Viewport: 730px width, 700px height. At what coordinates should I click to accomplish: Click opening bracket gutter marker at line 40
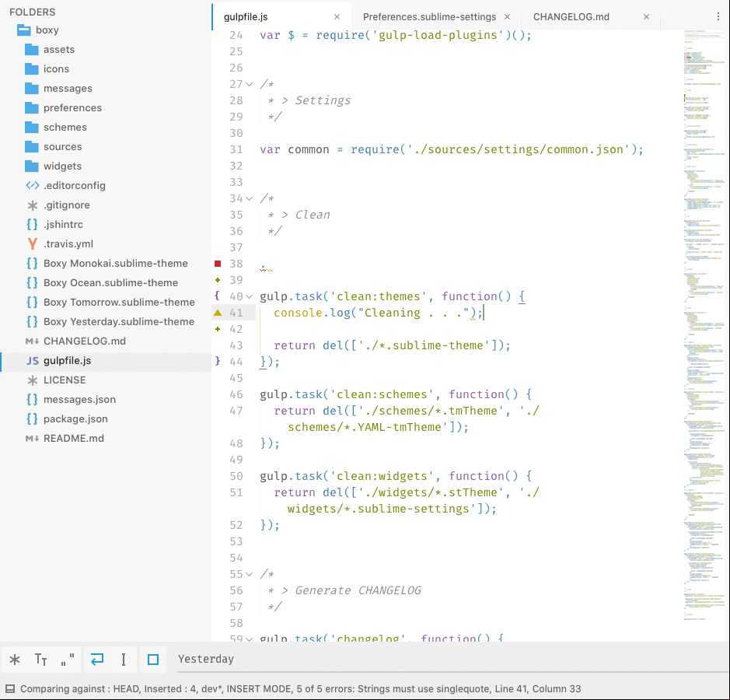click(x=217, y=296)
